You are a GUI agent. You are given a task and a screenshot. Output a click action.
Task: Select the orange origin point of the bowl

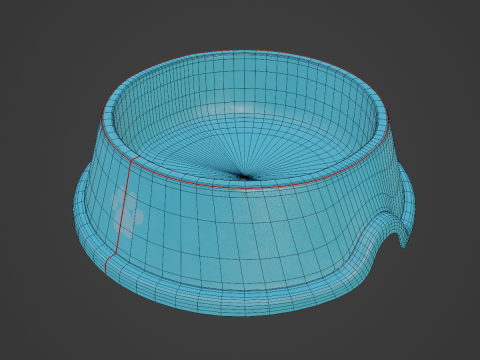coord(244,194)
